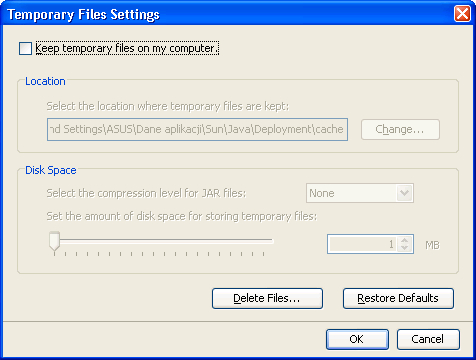Enable Keep temporary files on my computer checkbox
476x360 pixels.
pos(25,48)
